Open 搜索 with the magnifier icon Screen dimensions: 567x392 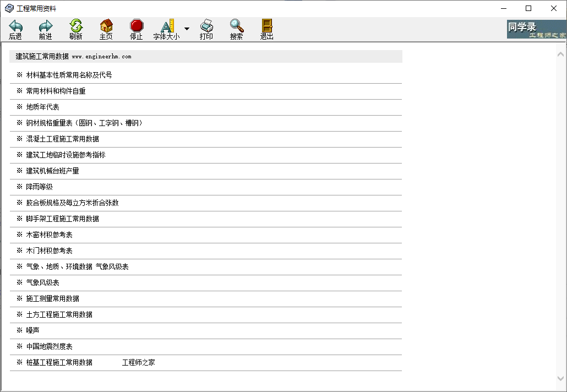click(237, 26)
